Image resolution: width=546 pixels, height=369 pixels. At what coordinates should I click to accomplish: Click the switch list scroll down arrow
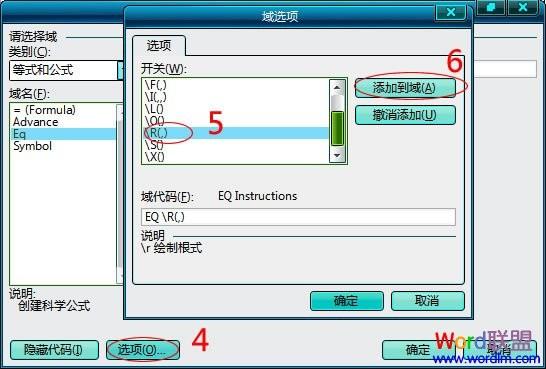pos(337,155)
